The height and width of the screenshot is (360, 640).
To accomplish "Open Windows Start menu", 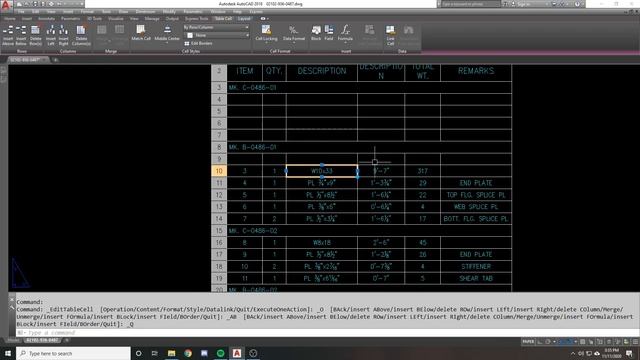I will [x=8, y=353].
